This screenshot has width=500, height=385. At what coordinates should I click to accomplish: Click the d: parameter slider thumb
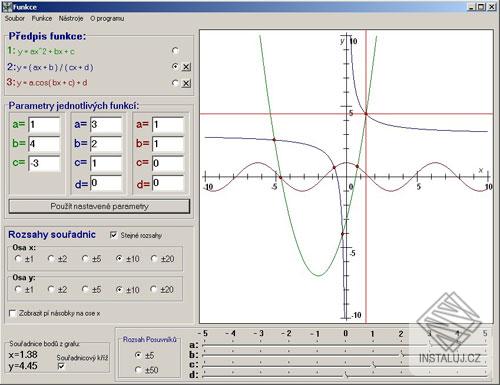pos(346,375)
